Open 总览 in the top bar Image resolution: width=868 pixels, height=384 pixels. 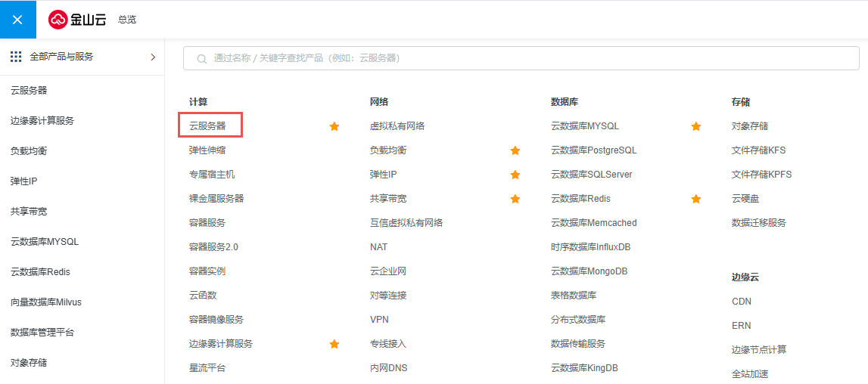point(127,20)
